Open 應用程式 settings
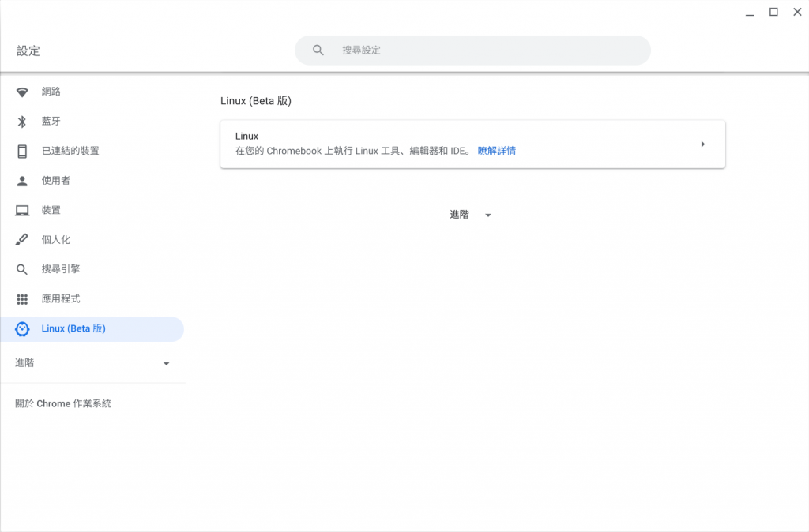 (92, 299)
